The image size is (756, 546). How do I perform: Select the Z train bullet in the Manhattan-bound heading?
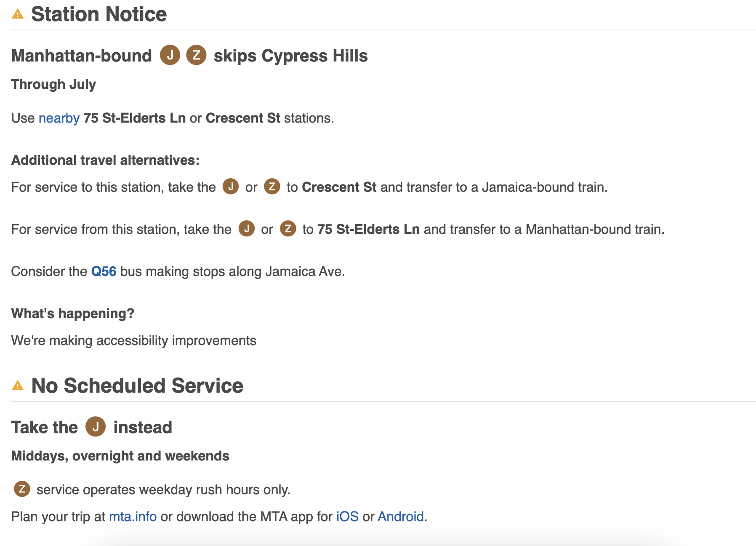[196, 55]
